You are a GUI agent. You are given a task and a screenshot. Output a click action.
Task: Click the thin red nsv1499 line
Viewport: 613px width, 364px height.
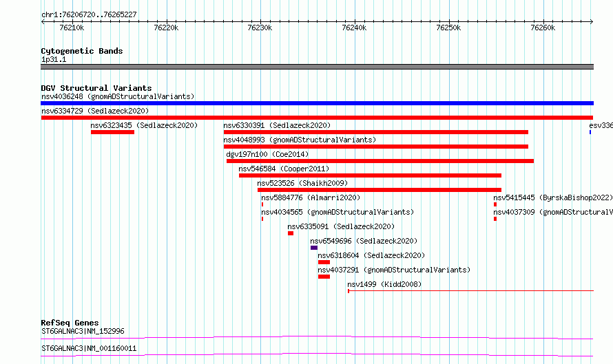coord(470,291)
